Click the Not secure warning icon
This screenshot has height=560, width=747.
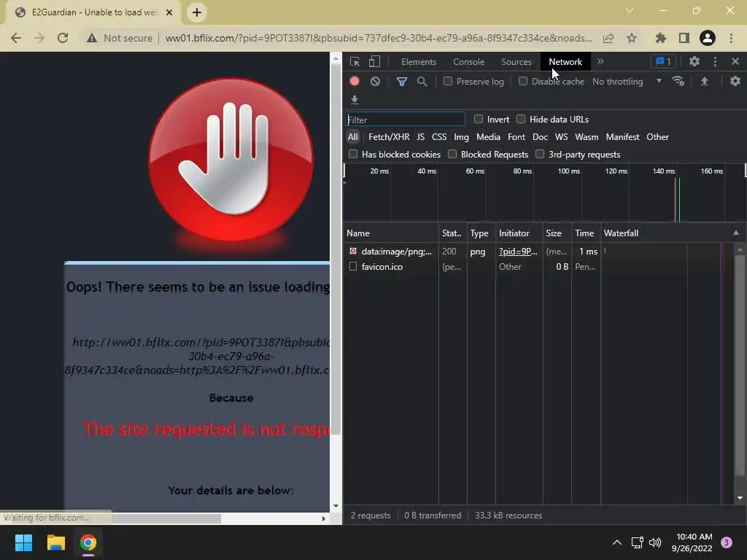pos(92,38)
